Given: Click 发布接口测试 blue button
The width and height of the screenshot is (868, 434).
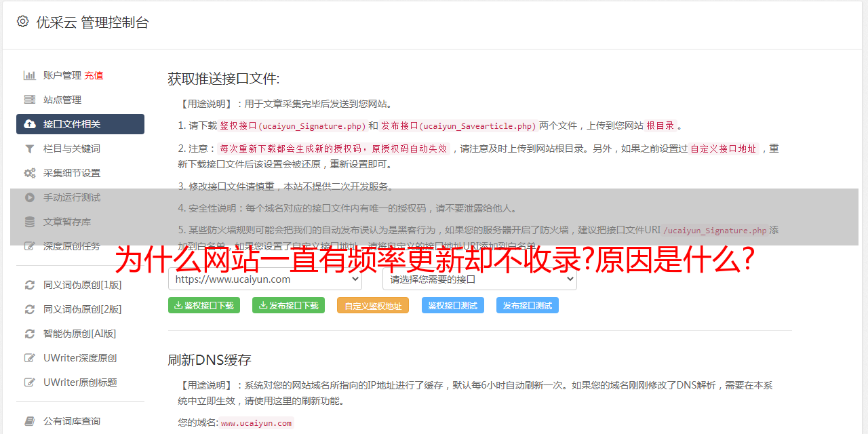Looking at the screenshot, I should point(528,305).
